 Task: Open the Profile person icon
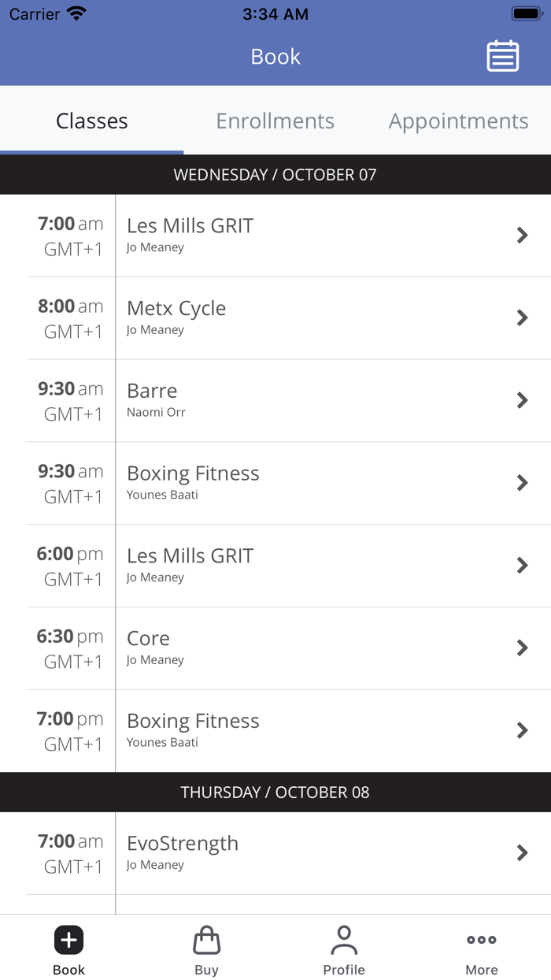pyautogui.click(x=344, y=939)
